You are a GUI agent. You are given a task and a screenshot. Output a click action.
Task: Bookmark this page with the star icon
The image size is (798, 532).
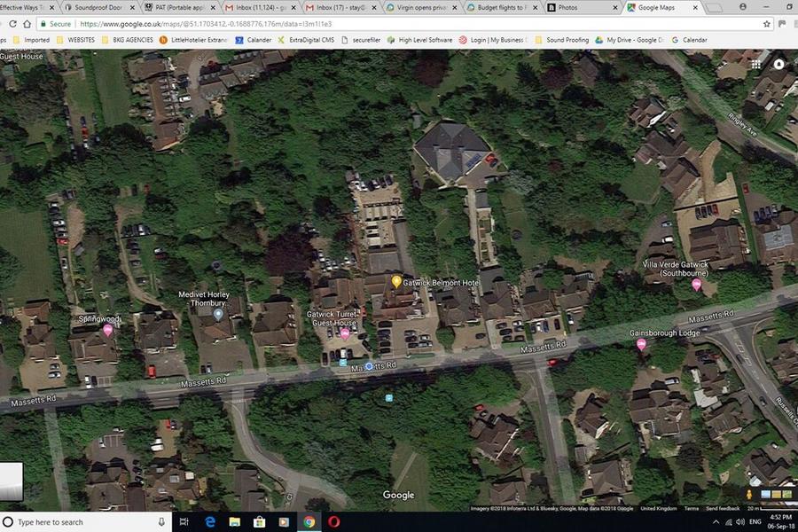(x=767, y=24)
